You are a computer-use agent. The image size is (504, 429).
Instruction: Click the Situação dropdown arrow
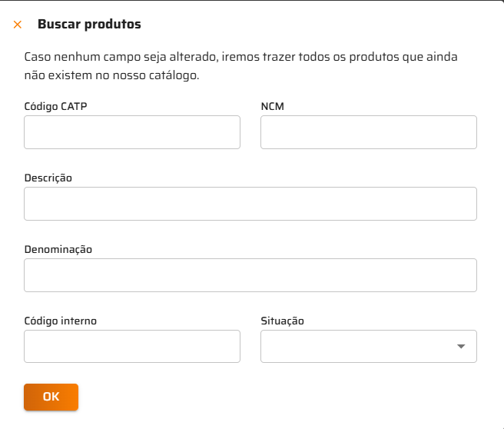tap(461, 347)
